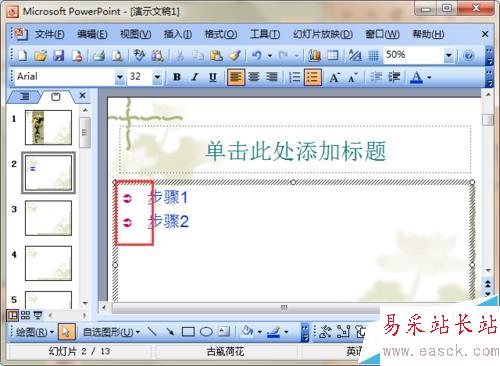Image resolution: width=500 pixels, height=366 pixels.
Task: Open a file with the Open folder icon
Action: point(40,55)
